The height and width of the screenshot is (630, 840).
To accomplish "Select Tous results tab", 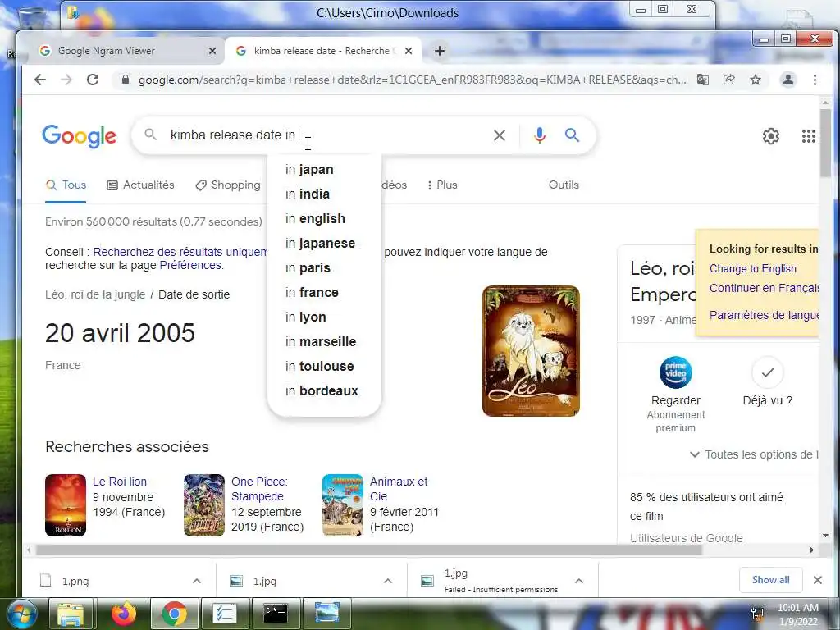I will click(x=66, y=185).
